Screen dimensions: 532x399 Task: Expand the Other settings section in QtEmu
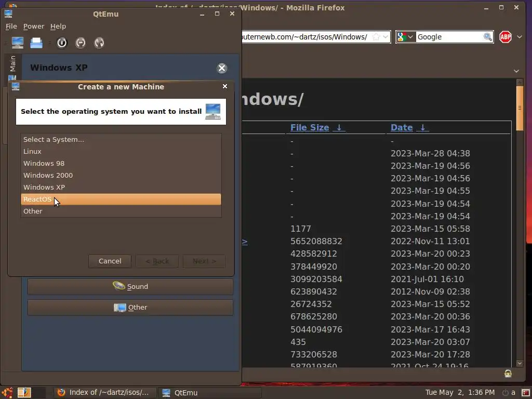click(130, 308)
